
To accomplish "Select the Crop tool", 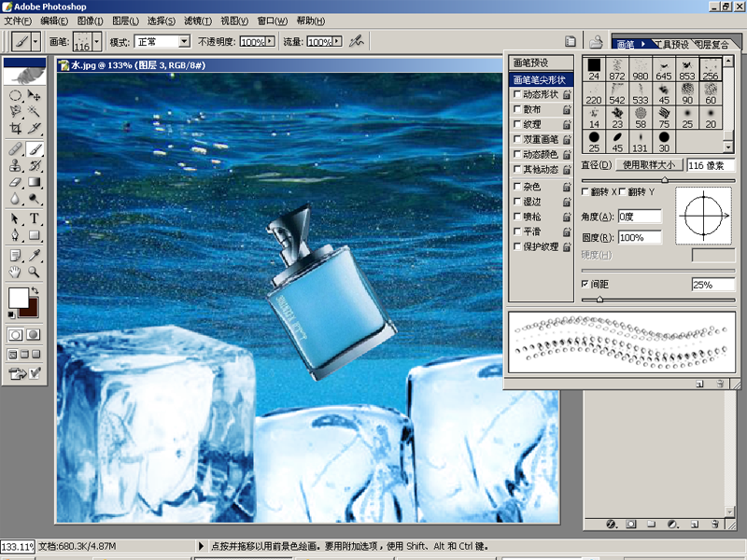I will pyautogui.click(x=15, y=128).
